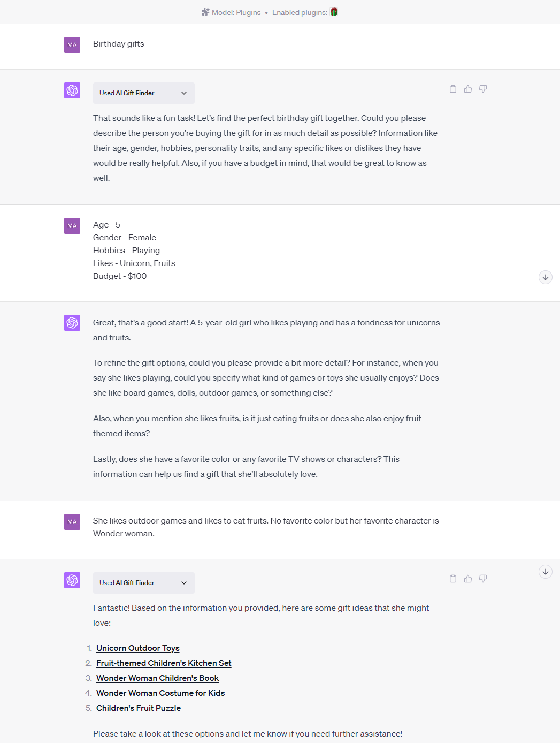560x743 pixels.
Task: Open the Children's Fruit Puzzle link
Action: (x=139, y=708)
